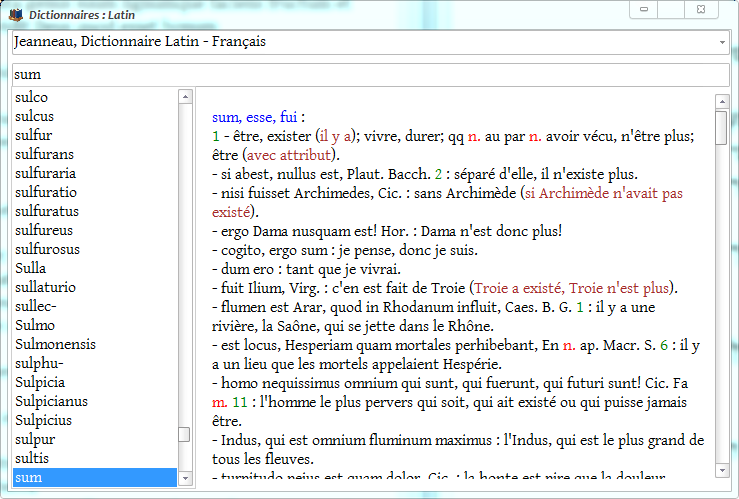Click definition pane scrollbar up arrow

coord(722,101)
